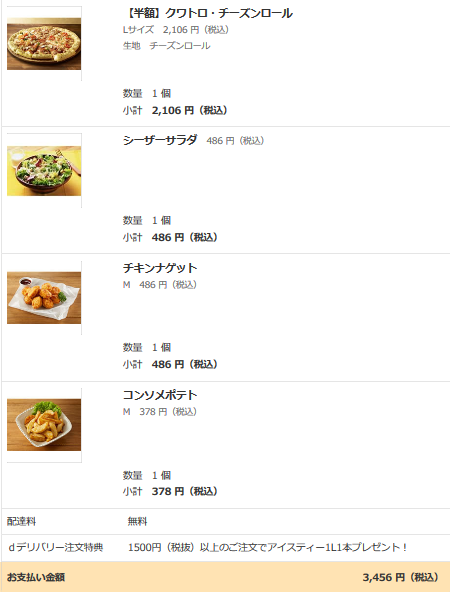Click the 生地 チーズンロール crust line
The image size is (450, 592).
(166, 46)
